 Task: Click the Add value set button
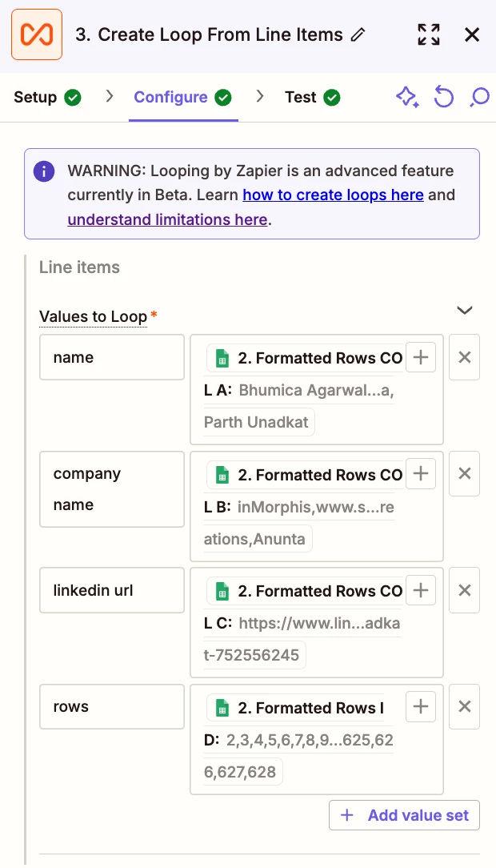click(404, 815)
